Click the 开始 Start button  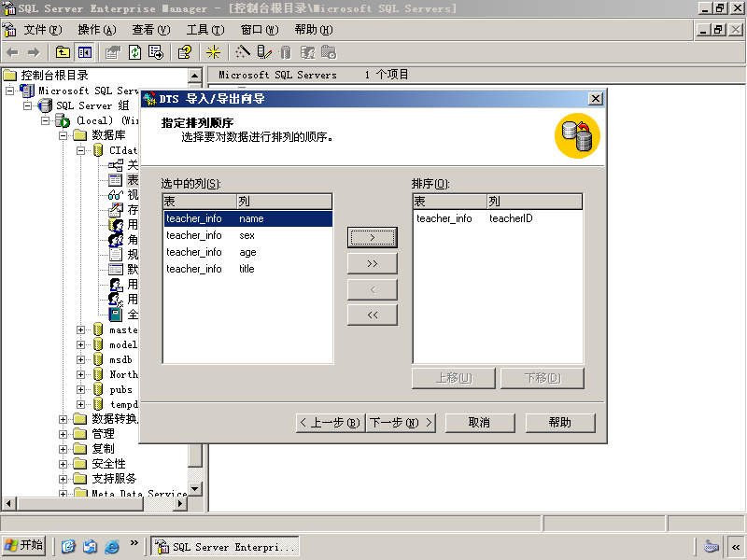click(24, 546)
